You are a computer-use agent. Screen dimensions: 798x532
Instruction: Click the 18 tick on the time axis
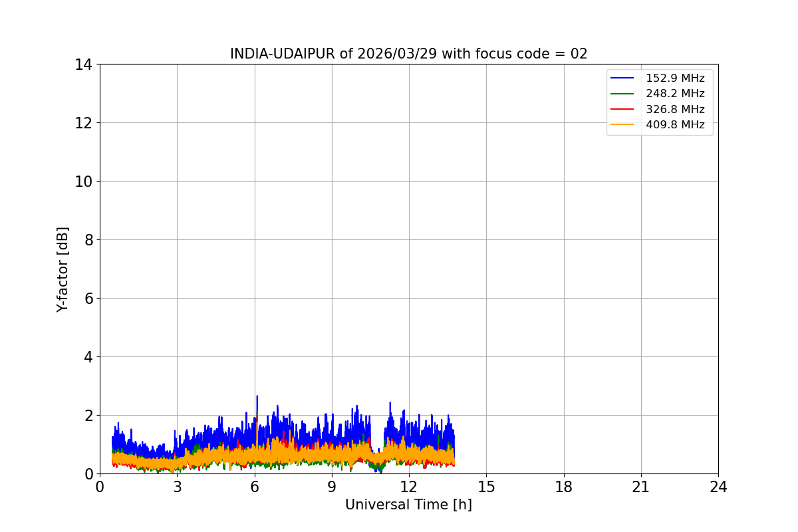tap(564, 487)
